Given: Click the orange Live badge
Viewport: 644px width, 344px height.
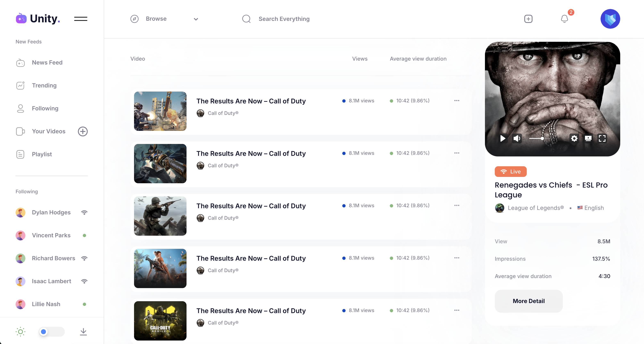Looking at the screenshot, I should pyautogui.click(x=511, y=172).
